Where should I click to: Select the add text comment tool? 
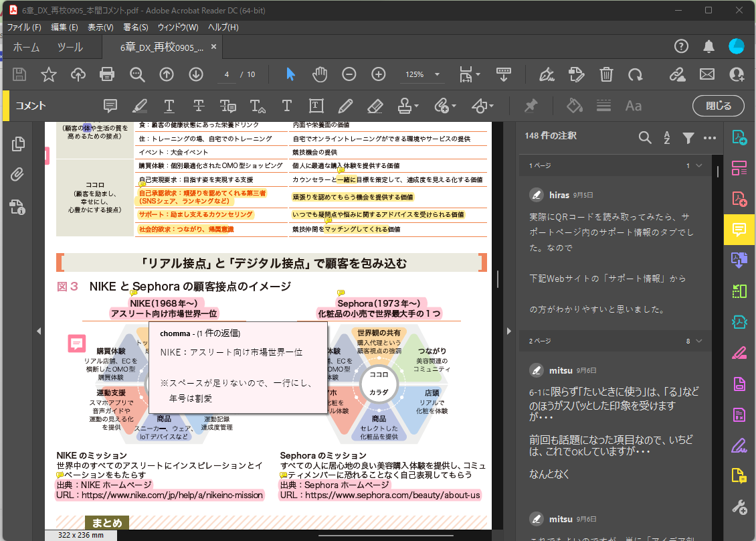pos(287,106)
